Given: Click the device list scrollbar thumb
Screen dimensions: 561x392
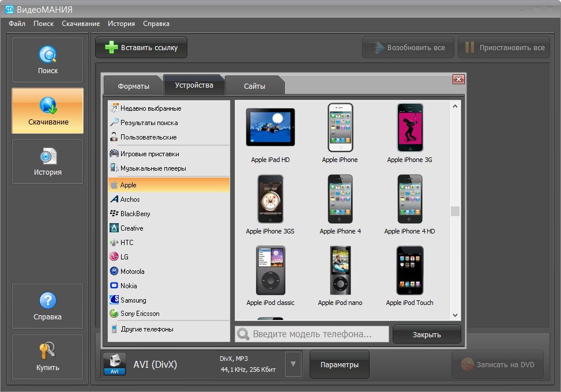Looking at the screenshot, I should click(x=455, y=211).
